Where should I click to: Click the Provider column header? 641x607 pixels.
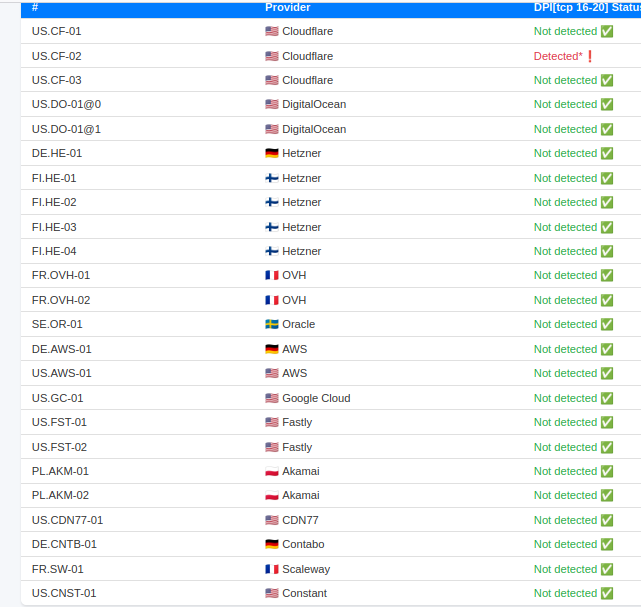pyautogui.click(x=287, y=7)
